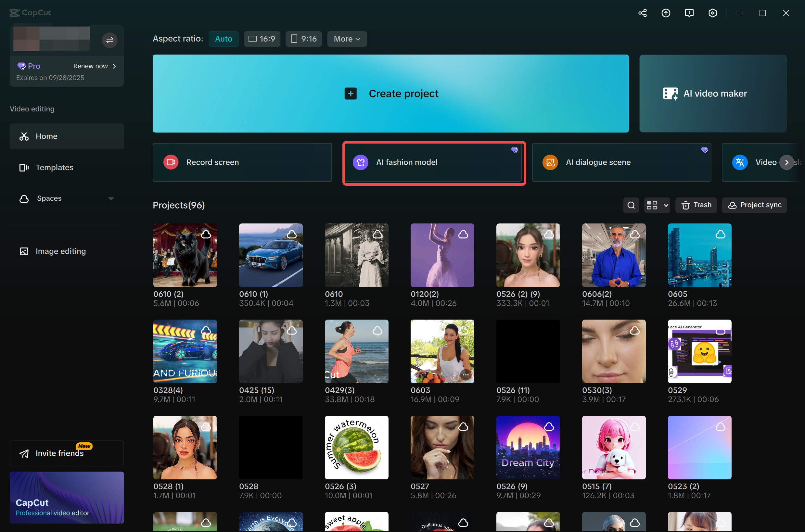The height and width of the screenshot is (532, 805).
Task: Click the share icon in title bar
Action: 642,13
